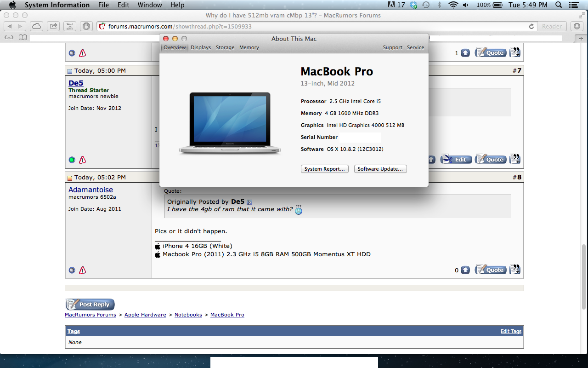Show Safari downloads
This screenshot has width=588, height=368.
[x=576, y=26]
